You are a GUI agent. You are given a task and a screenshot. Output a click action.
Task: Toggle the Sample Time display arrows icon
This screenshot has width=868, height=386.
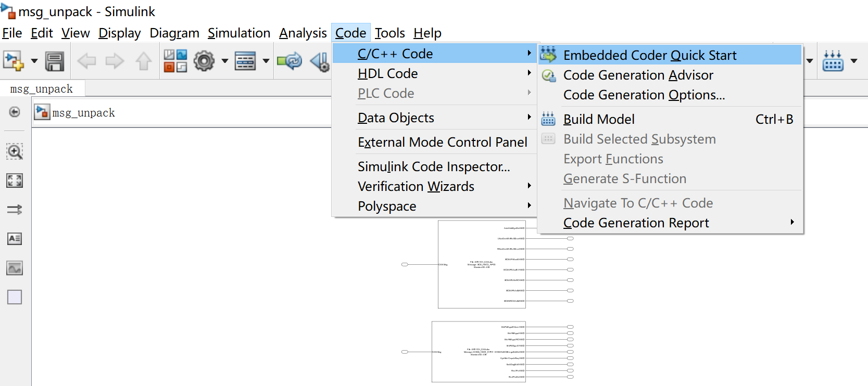click(x=15, y=210)
